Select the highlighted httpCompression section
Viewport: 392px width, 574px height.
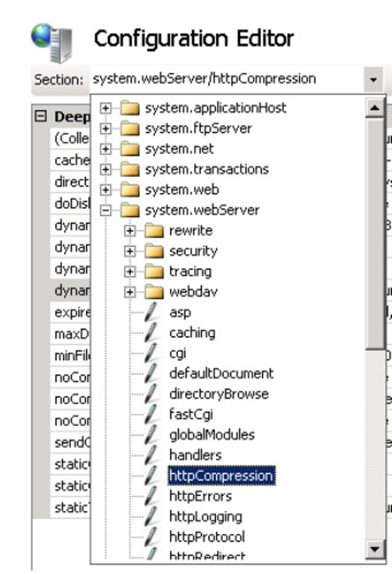[x=221, y=476]
